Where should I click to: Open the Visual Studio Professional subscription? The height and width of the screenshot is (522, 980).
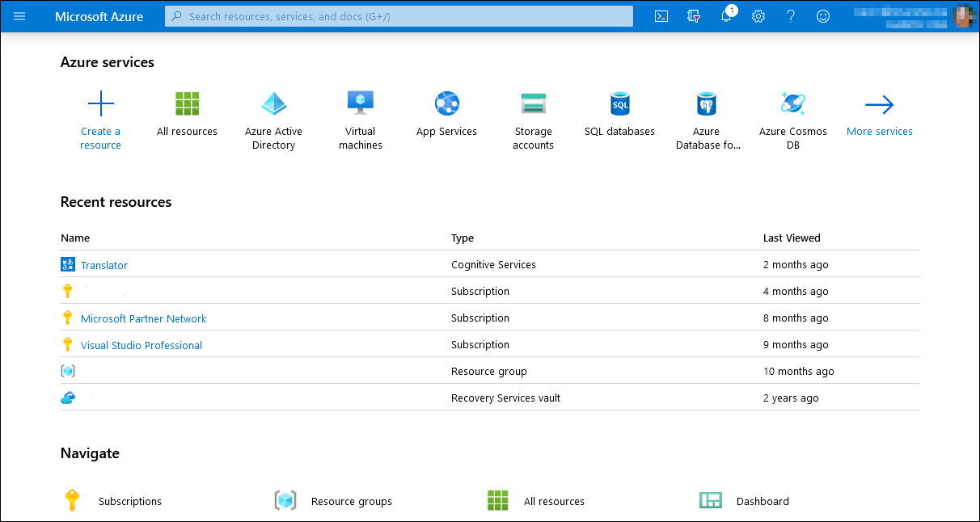(141, 344)
